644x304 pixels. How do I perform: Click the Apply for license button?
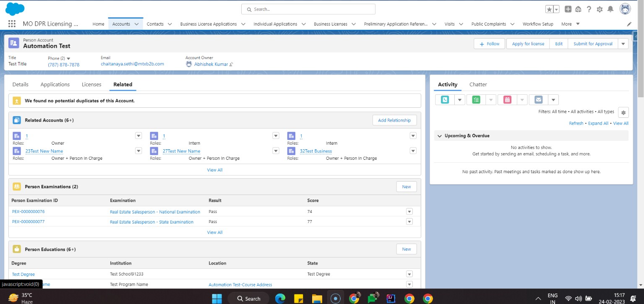click(527, 43)
